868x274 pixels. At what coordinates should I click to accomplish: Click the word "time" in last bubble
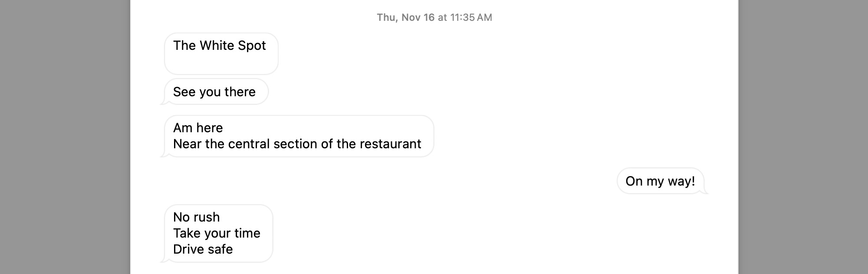coord(247,233)
